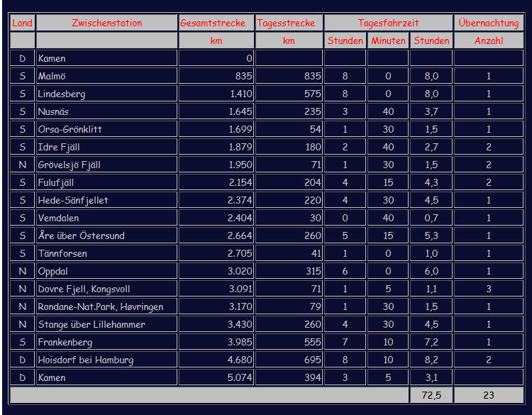Select the Rondane-Nat.Park, Høvringen cell
Viewport: 532px width, 415px height.
[106, 306]
